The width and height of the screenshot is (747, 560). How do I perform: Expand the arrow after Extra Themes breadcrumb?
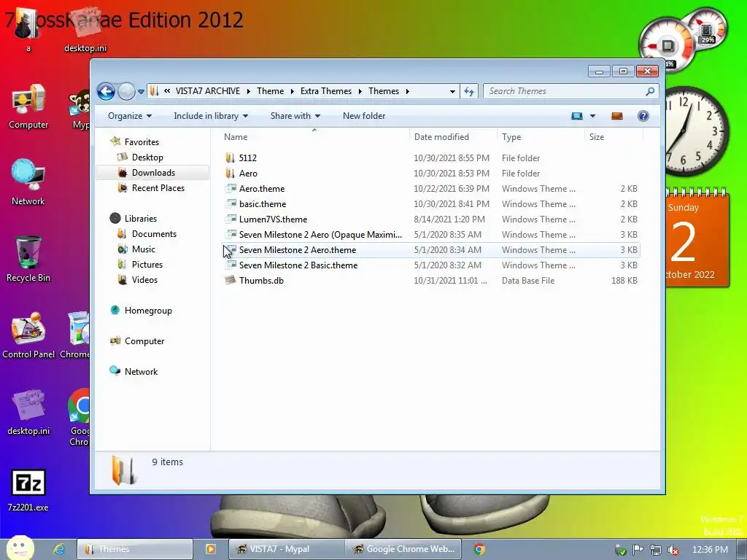click(360, 91)
